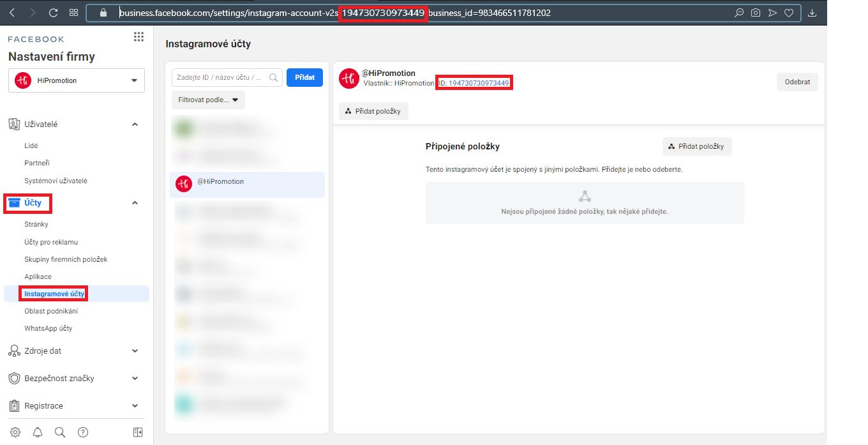This screenshot has height=445, width=868.
Task: Open Facebook apps grid menu
Action: tap(138, 37)
